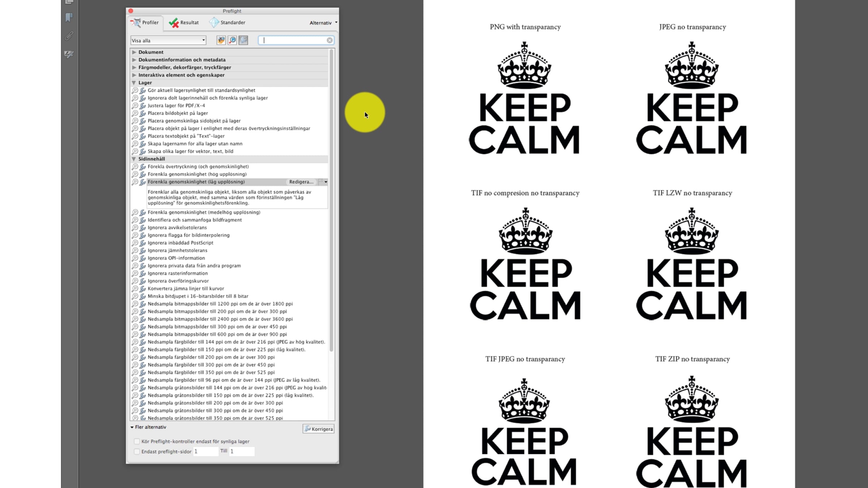Select 'Skapa lagernamn för alla lager utan namn'
This screenshot has height=488, width=868.
coord(195,144)
